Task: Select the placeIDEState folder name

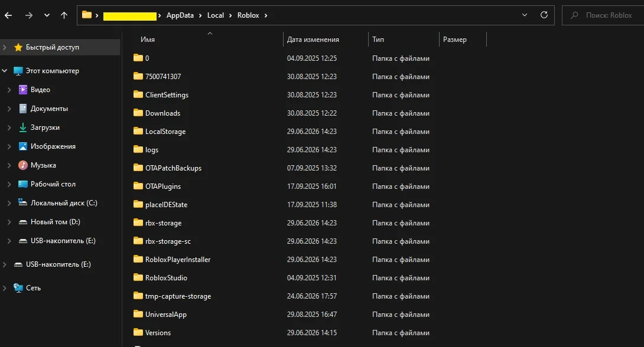Action: (167, 205)
